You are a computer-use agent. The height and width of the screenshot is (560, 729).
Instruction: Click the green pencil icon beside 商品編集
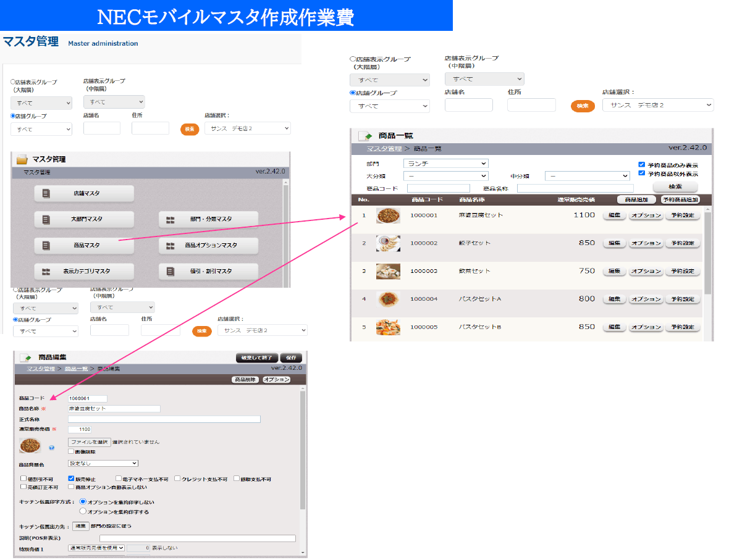point(25,357)
